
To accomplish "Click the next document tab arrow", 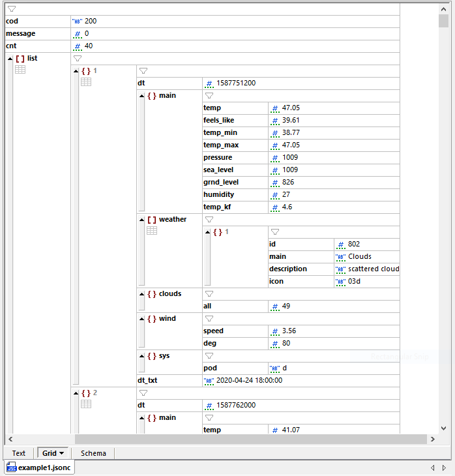I will coord(444,468).
